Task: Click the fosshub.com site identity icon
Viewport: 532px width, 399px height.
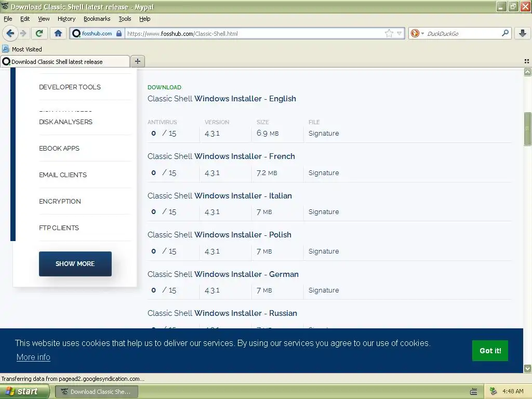Action: 76,33
